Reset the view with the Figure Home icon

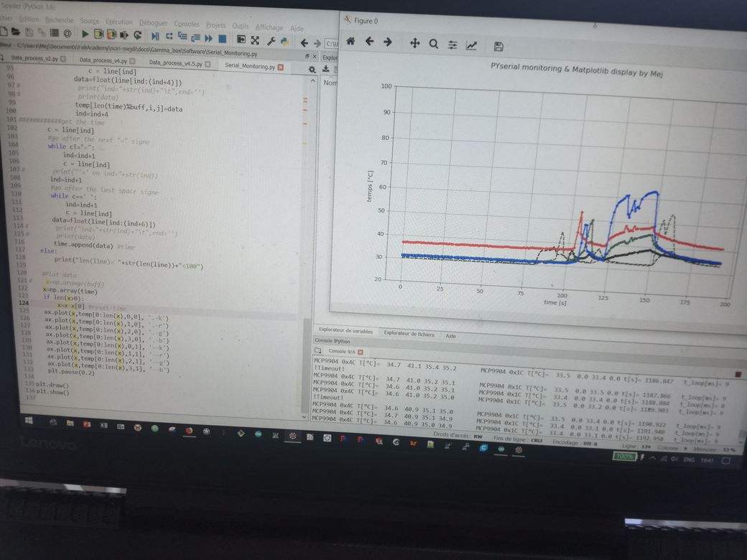tap(351, 41)
